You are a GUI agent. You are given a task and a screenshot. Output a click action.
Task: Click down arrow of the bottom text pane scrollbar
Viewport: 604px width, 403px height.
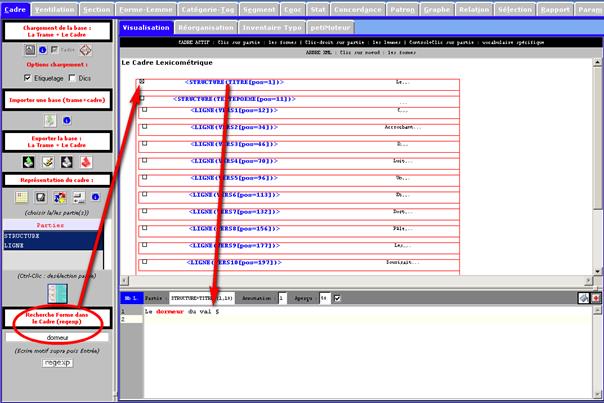pyautogui.click(x=597, y=394)
